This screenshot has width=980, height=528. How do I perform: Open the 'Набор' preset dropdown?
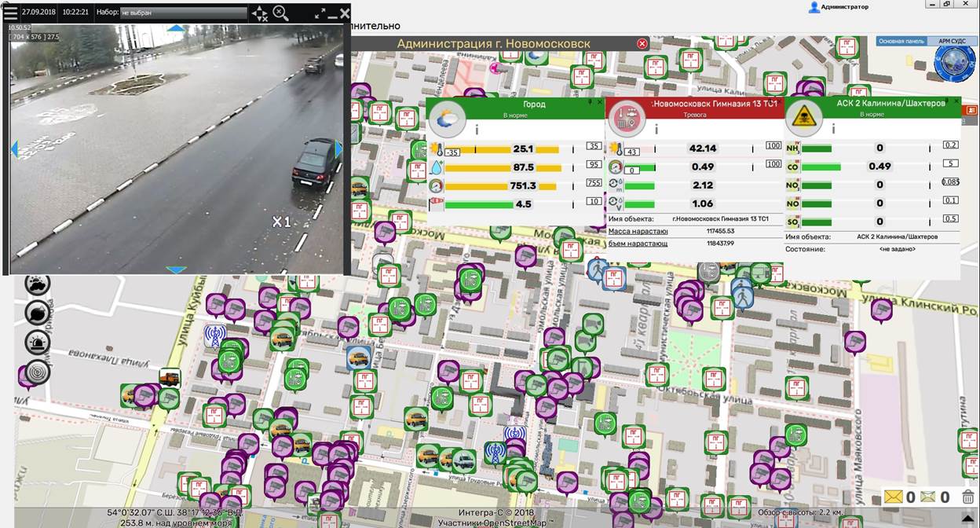184,13
